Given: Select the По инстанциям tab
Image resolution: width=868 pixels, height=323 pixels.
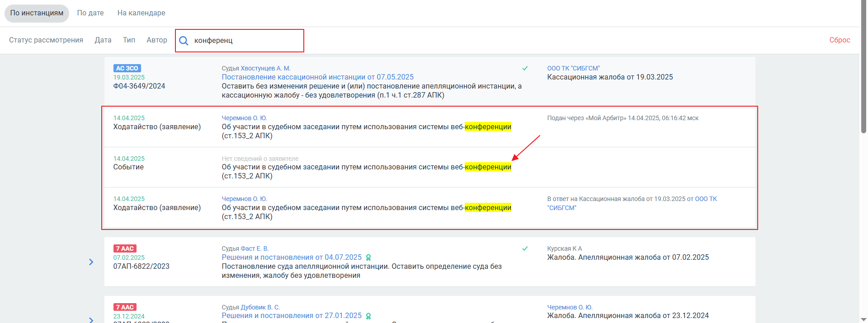Looking at the screenshot, I should (x=37, y=13).
